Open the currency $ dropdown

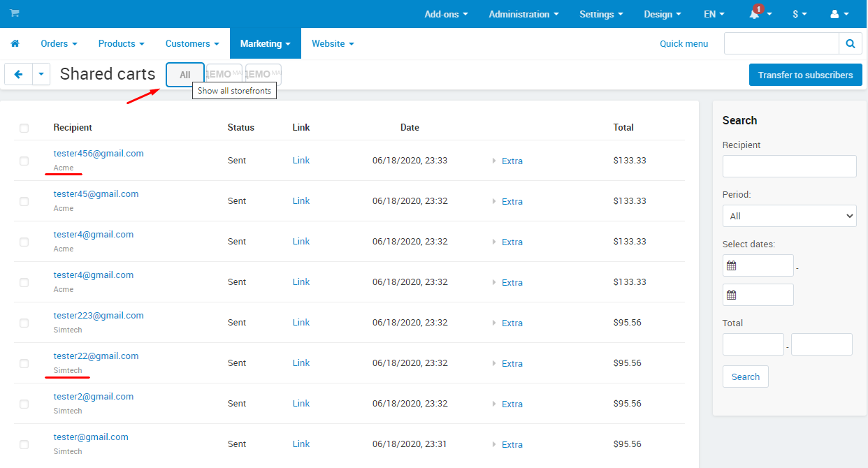[x=800, y=14]
